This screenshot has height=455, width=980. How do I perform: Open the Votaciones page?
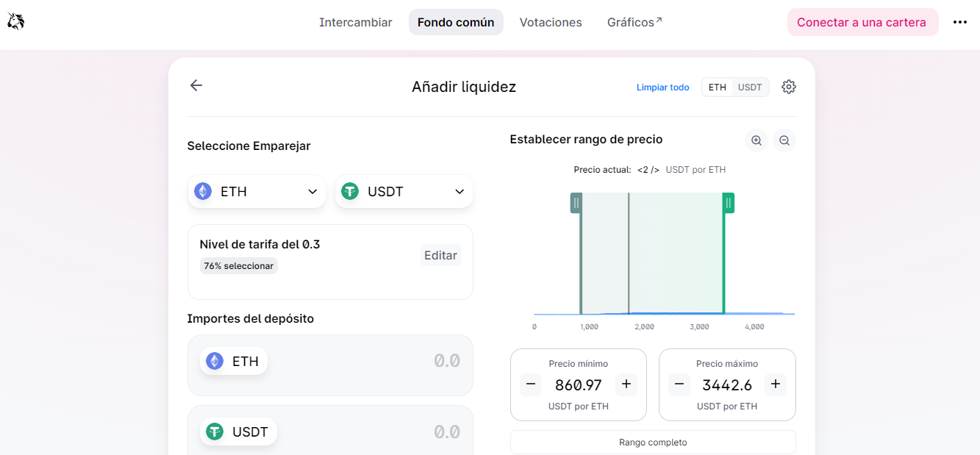coord(550,22)
